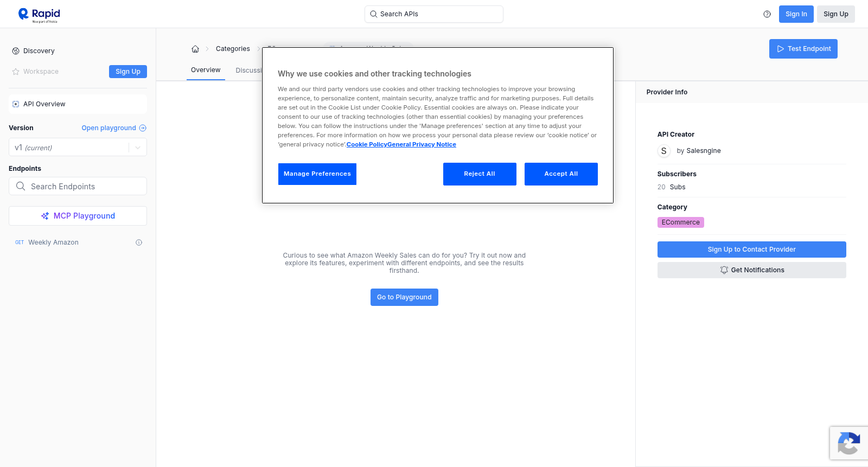
Task: Click the reCAPTCHA badge
Action: pos(849,443)
